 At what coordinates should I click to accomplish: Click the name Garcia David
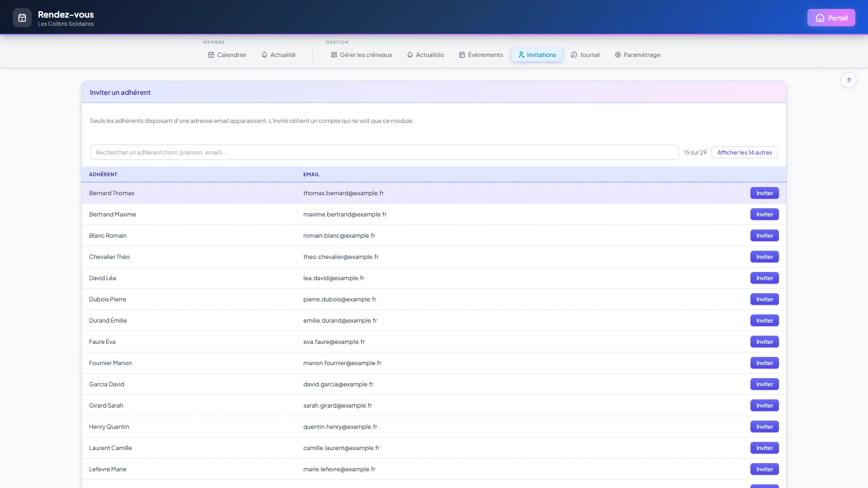107,385
